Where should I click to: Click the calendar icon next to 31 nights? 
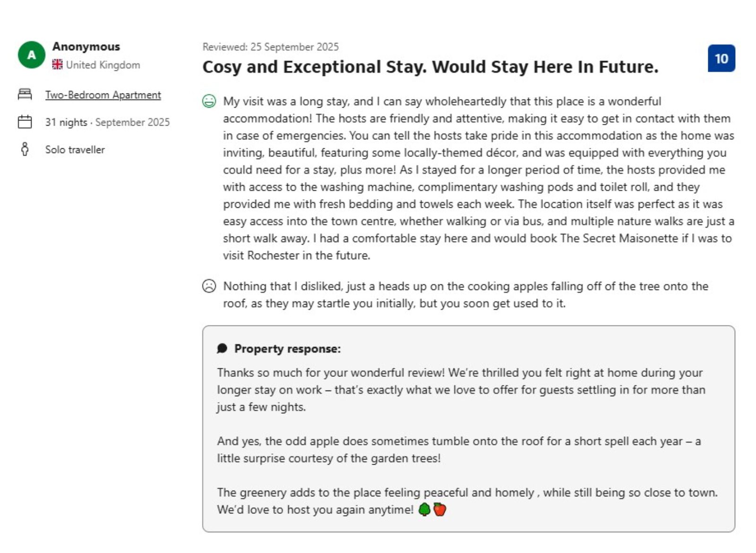point(25,122)
